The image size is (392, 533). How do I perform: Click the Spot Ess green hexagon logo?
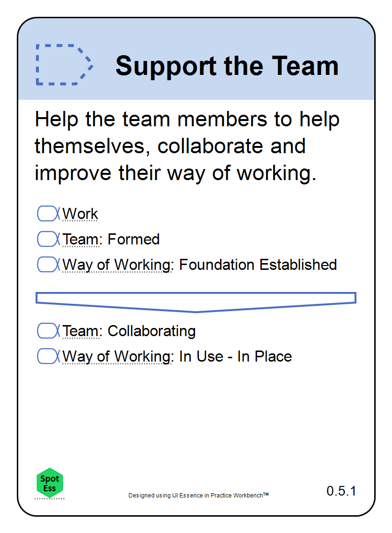(49, 483)
